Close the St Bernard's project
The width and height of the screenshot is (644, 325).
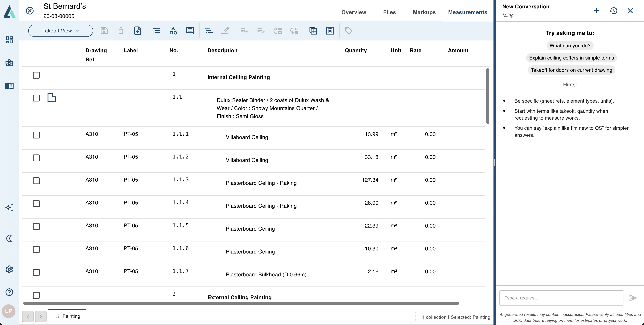point(30,11)
